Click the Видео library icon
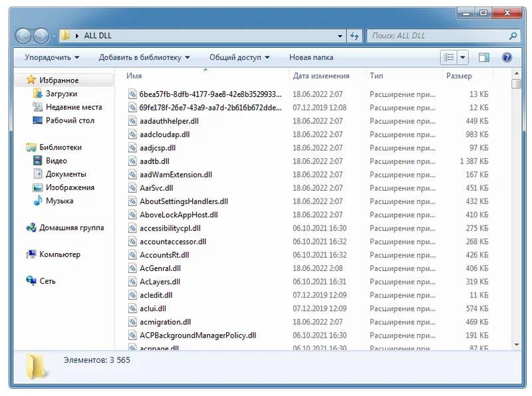 (37, 160)
